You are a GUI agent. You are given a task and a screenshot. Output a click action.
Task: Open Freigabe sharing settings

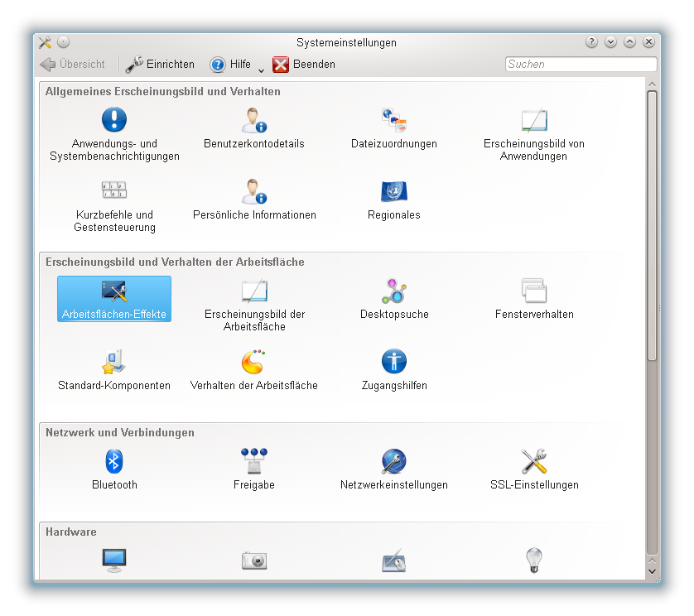click(254, 469)
